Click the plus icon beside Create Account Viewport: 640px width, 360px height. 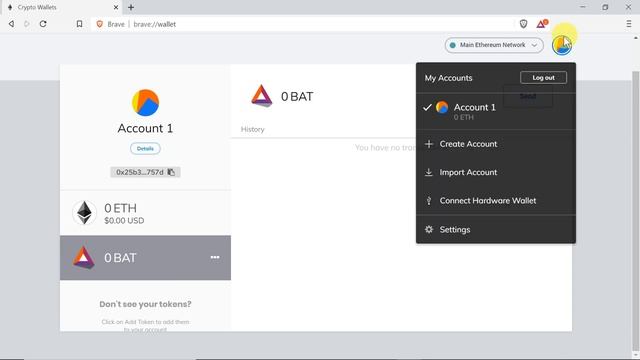pos(429,144)
